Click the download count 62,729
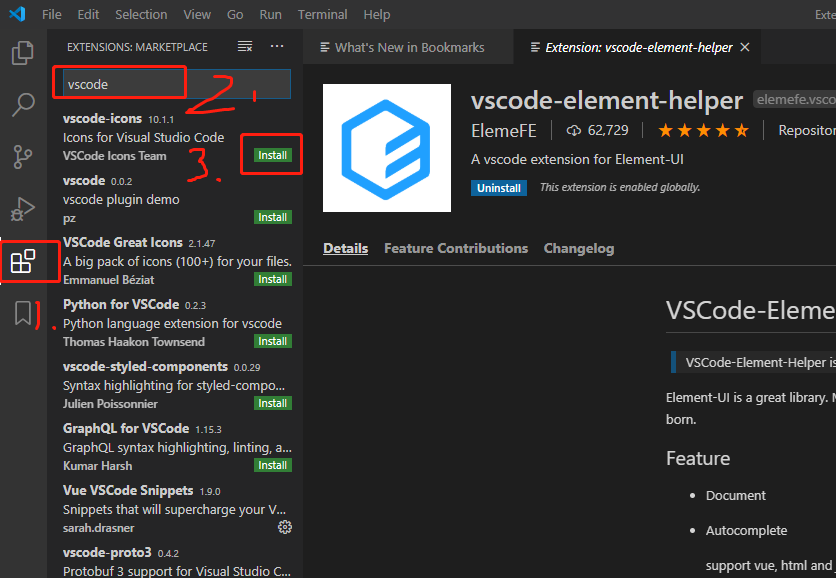This screenshot has height=578, width=836. click(598, 130)
